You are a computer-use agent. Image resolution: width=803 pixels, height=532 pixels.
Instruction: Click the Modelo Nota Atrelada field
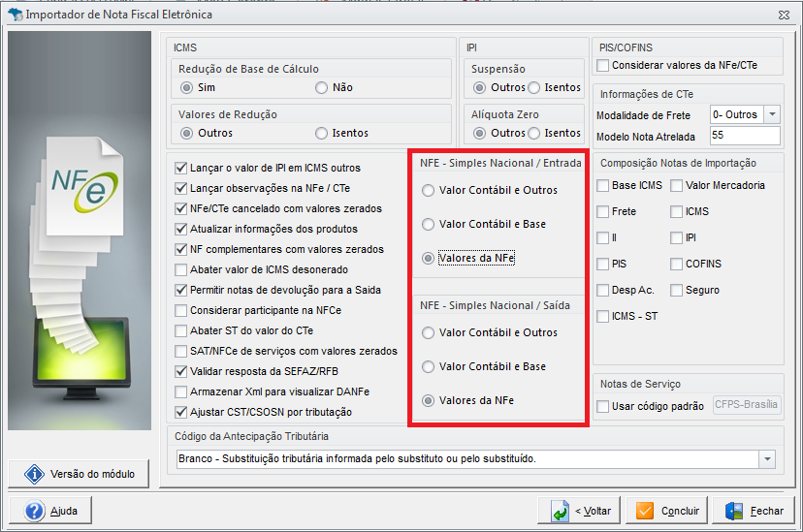point(745,136)
